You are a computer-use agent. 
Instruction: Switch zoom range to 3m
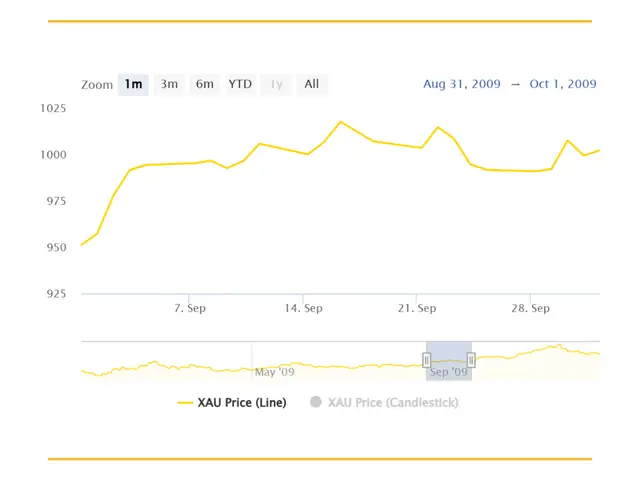coord(169,84)
